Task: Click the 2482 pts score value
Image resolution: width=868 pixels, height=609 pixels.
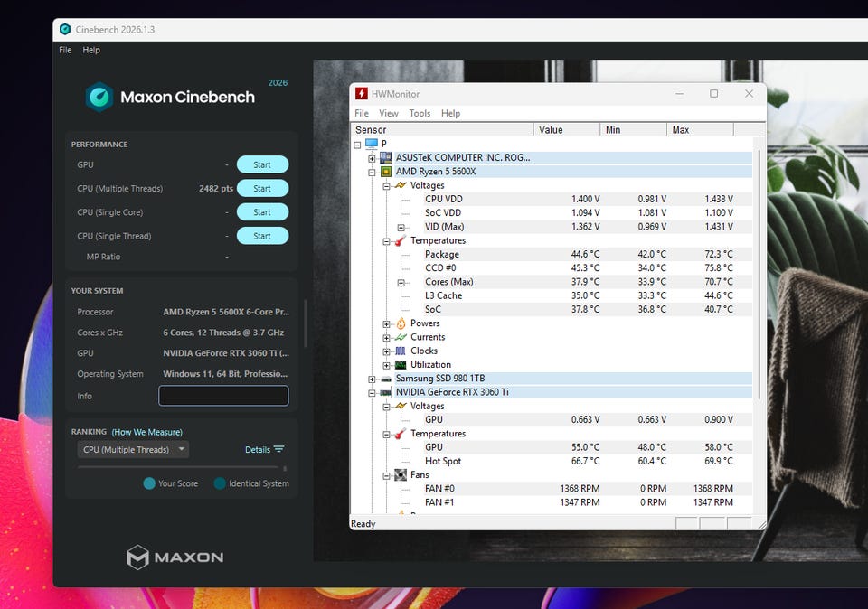Action: [216, 188]
